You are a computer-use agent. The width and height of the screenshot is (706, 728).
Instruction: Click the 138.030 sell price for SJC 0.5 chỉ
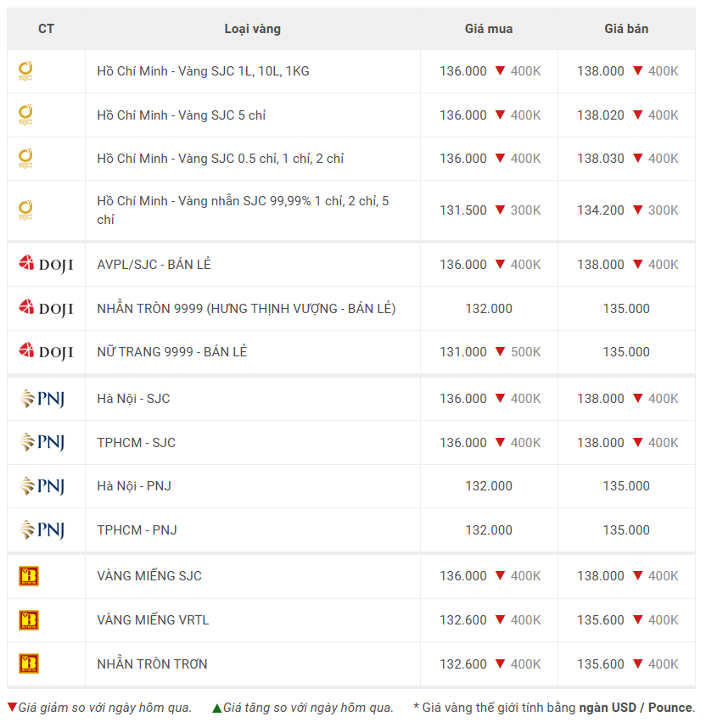click(x=601, y=159)
